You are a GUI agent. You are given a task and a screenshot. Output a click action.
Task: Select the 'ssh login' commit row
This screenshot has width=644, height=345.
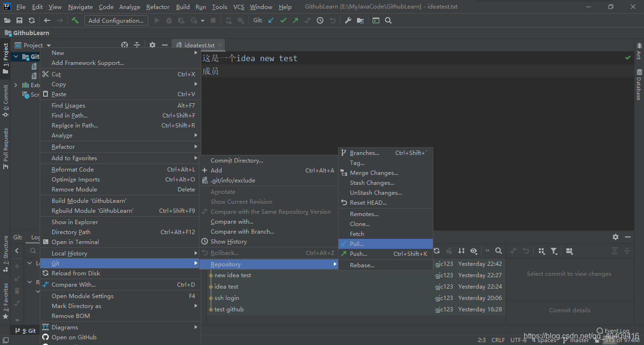point(356,298)
